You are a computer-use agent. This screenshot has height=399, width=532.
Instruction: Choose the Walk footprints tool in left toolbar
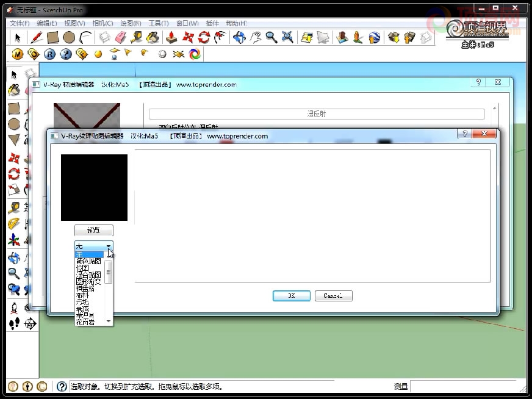tap(14, 324)
